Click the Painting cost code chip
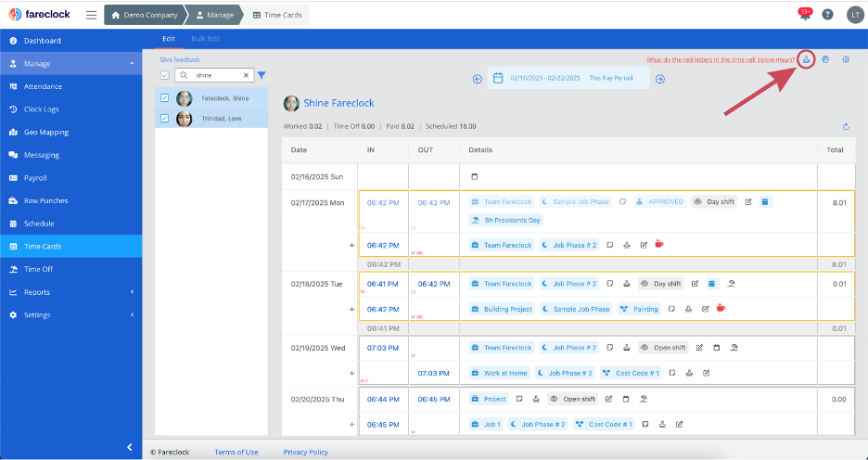The image size is (868, 460). pyautogui.click(x=640, y=309)
